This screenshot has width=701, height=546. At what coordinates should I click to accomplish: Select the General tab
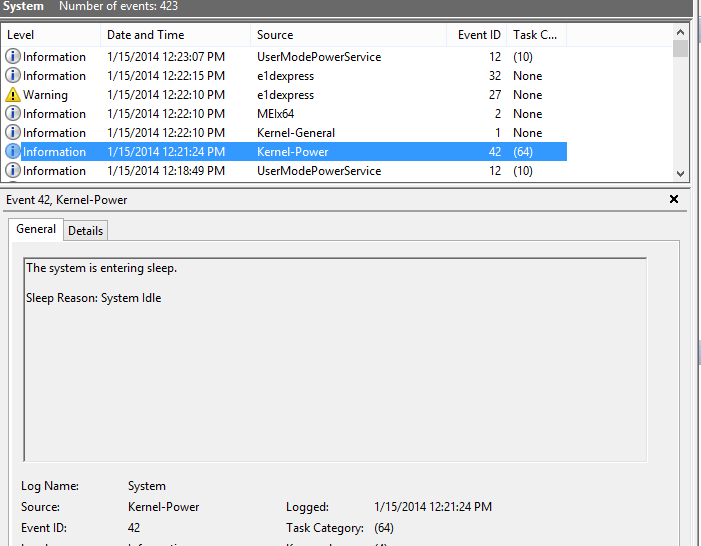(36, 229)
